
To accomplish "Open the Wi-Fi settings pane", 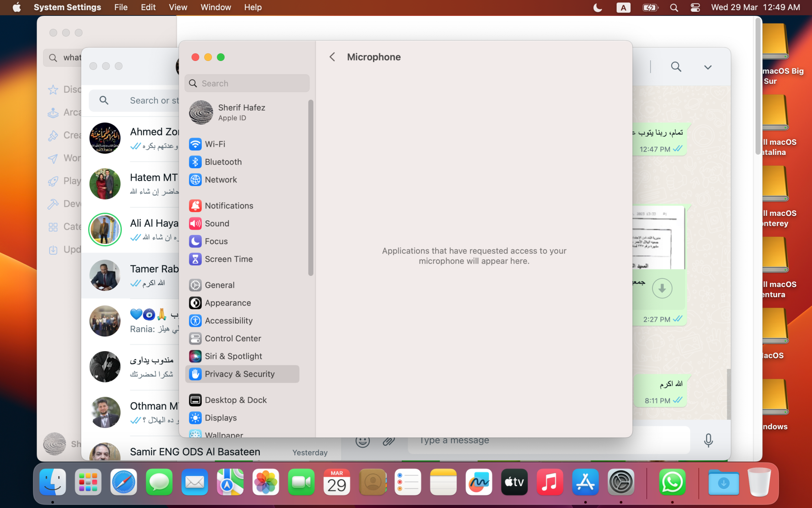I will pyautogui.click(x=215, y=144).
